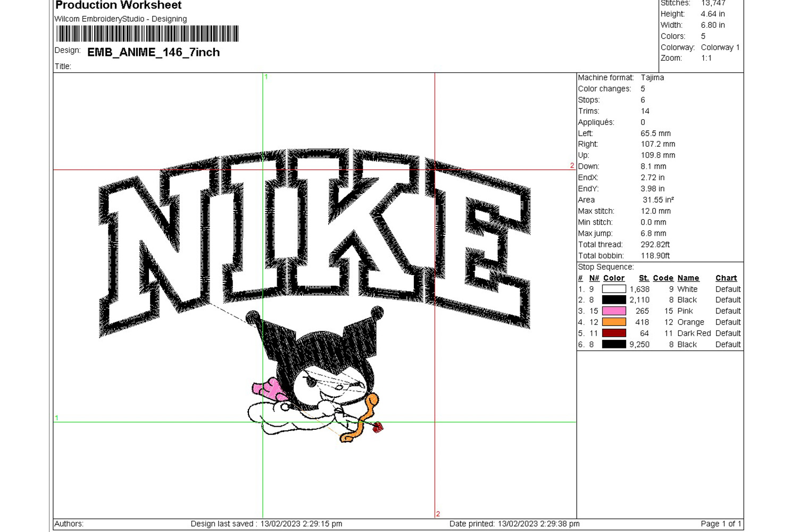Click the Kuromi cupid character artwork
Viewport: 799px width, 532px height.
pyautogui.click(x=315, y=375)
